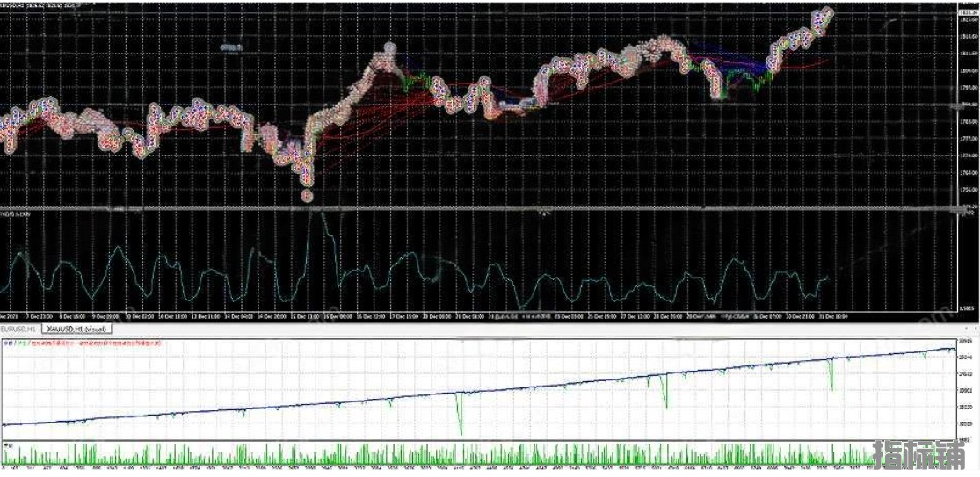Click the red and green legend text on the balance graph
This screenshot has height=477, width=980.
coord(81,343)
